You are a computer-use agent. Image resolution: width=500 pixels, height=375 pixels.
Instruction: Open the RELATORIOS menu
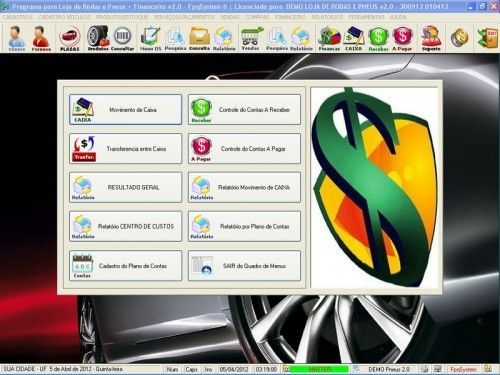pyautogui.click(x=327, y=17)
